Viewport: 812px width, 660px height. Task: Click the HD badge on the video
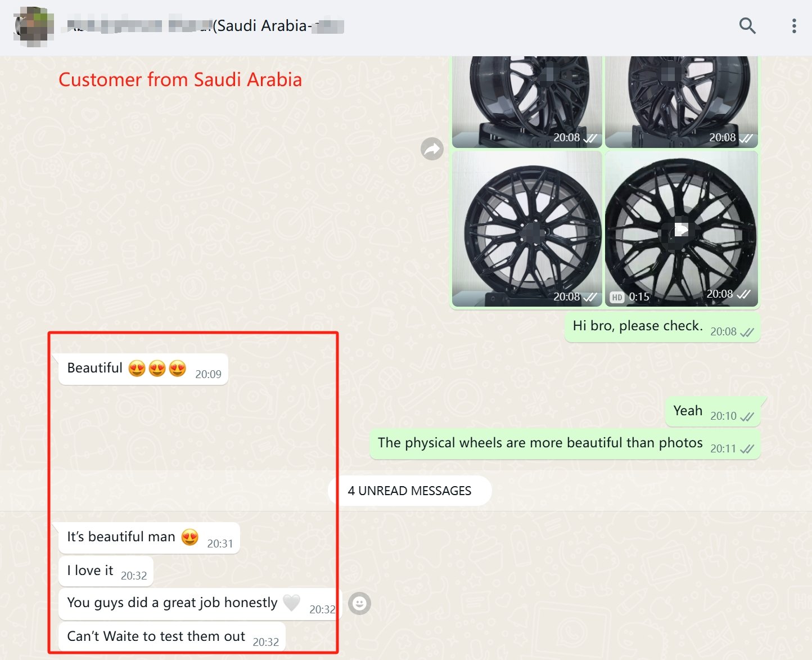point(617,297)
